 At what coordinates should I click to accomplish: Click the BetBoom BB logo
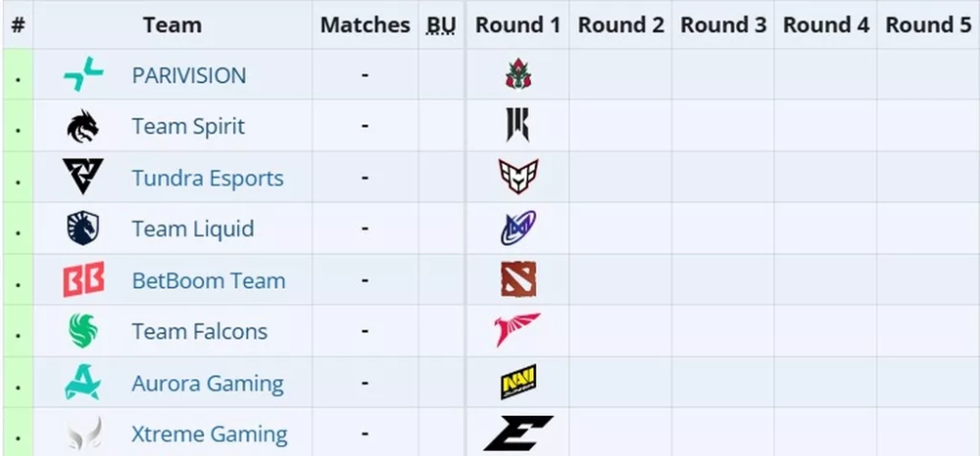pyautogui.click(x=83, y=279)
